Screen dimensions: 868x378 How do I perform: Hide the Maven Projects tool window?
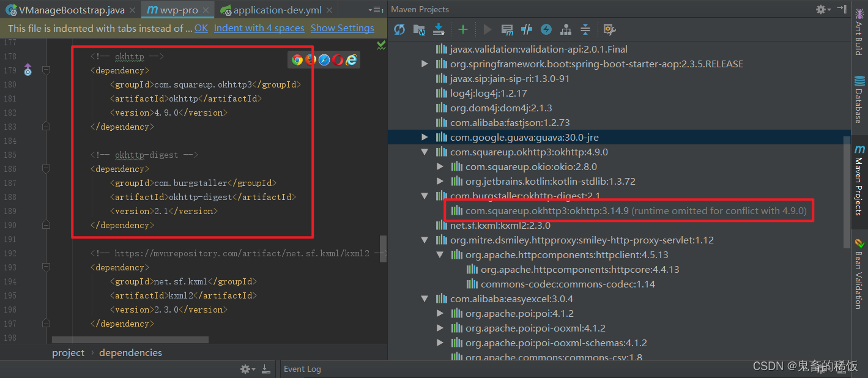841,9
